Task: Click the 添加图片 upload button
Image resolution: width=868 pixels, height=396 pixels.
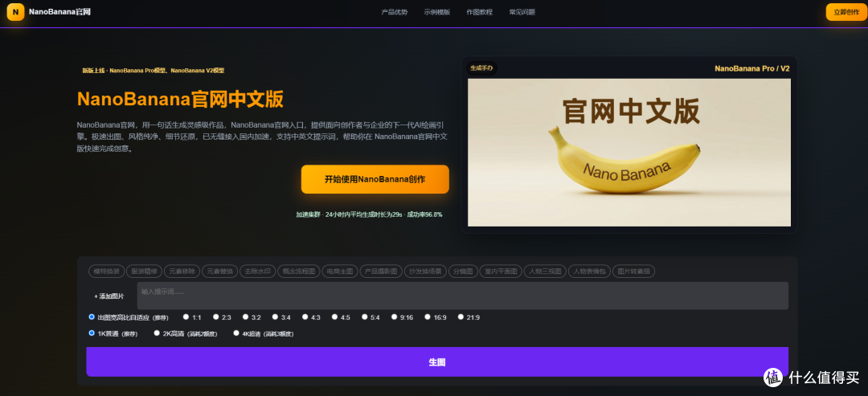Action: [x=109, y=296]
